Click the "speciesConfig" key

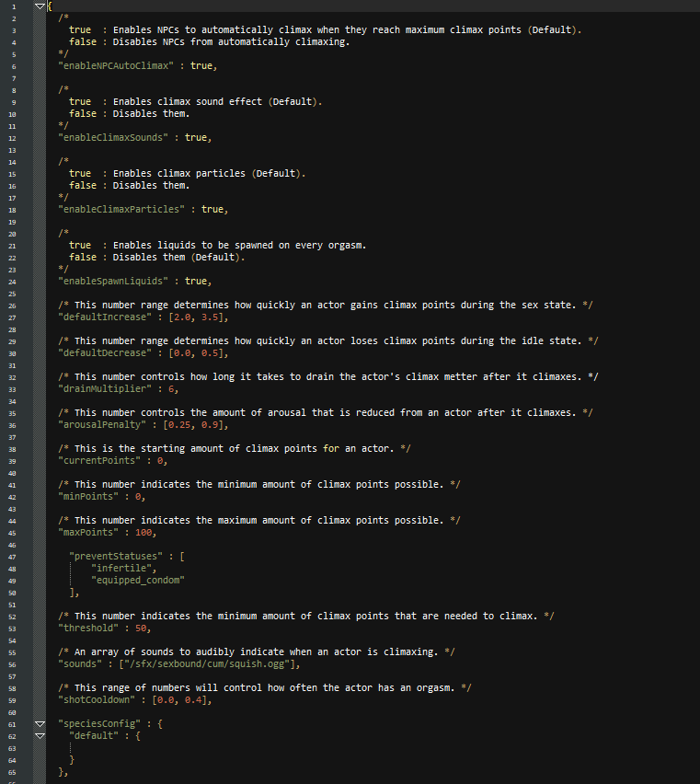point(99,724)
